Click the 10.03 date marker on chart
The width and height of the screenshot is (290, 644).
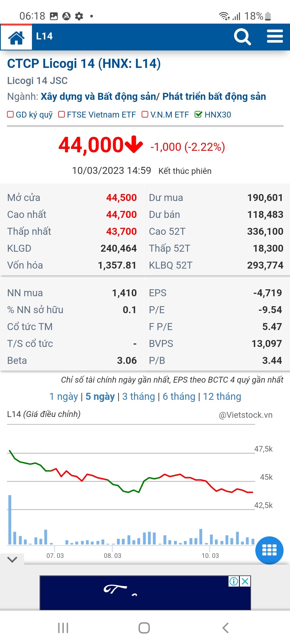click(x=210, y=555)
